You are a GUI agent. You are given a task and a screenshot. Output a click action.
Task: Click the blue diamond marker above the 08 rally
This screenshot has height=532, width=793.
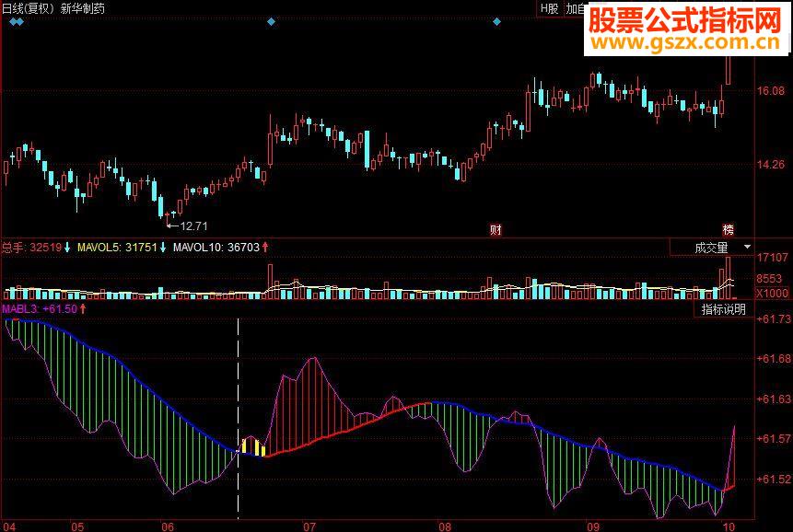(496, 22)
